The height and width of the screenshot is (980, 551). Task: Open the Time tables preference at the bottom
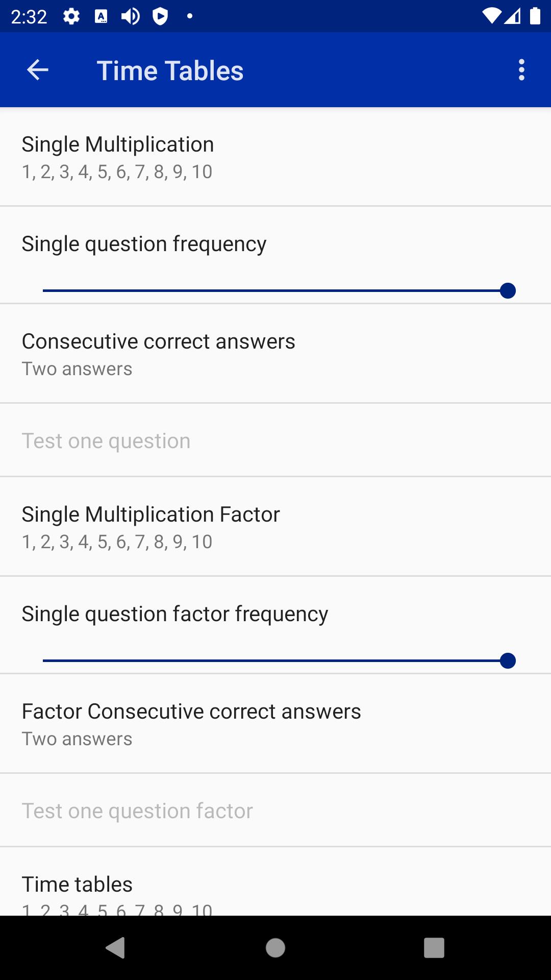pos(275,881)
